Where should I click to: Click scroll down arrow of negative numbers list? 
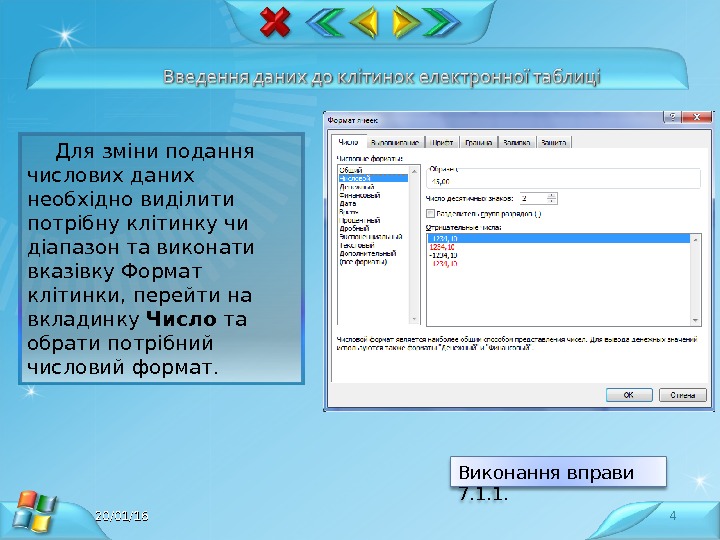[x=695, y=320]
